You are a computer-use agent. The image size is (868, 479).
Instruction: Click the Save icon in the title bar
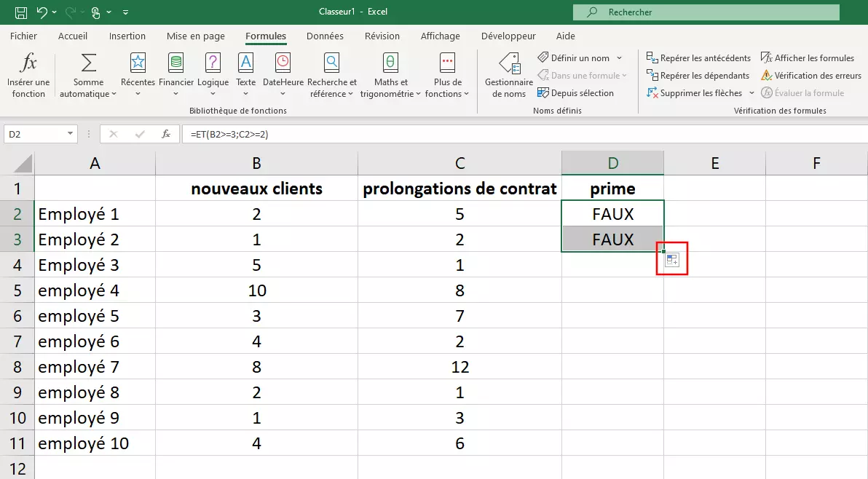point(21,12)
